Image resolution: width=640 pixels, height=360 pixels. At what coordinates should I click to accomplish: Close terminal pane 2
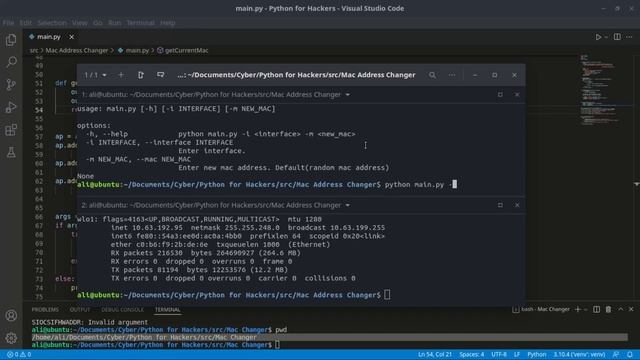pos(517,205)
